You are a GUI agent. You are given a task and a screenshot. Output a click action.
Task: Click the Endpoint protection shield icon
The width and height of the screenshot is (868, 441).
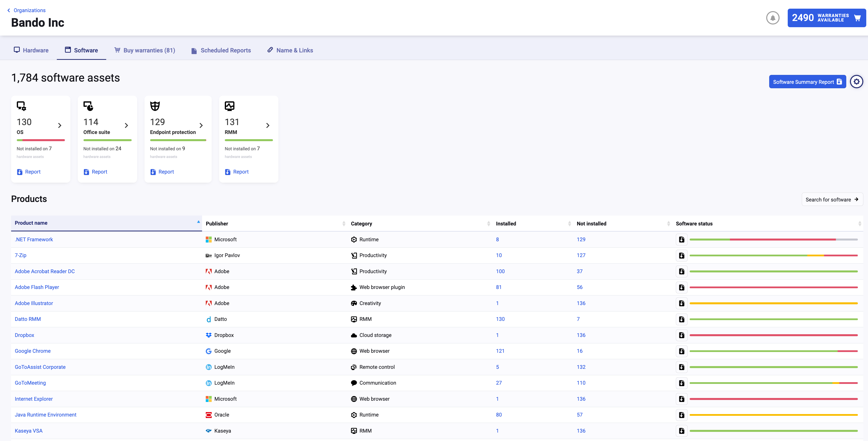point(155,106)
